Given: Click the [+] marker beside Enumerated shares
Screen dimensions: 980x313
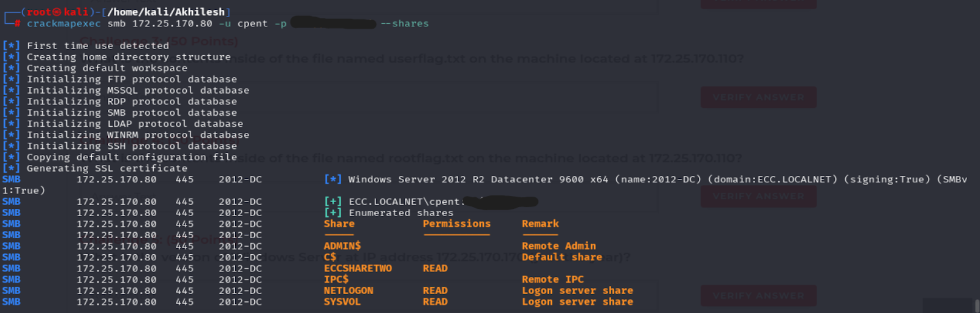Looking at the screenshot, I should [x=333, y=213].
